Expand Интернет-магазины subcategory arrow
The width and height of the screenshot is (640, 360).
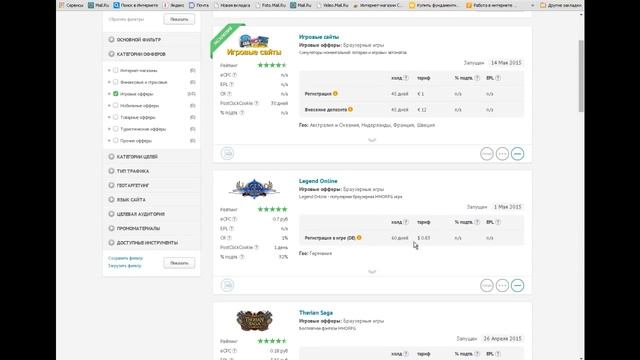[x=109, y=71]
